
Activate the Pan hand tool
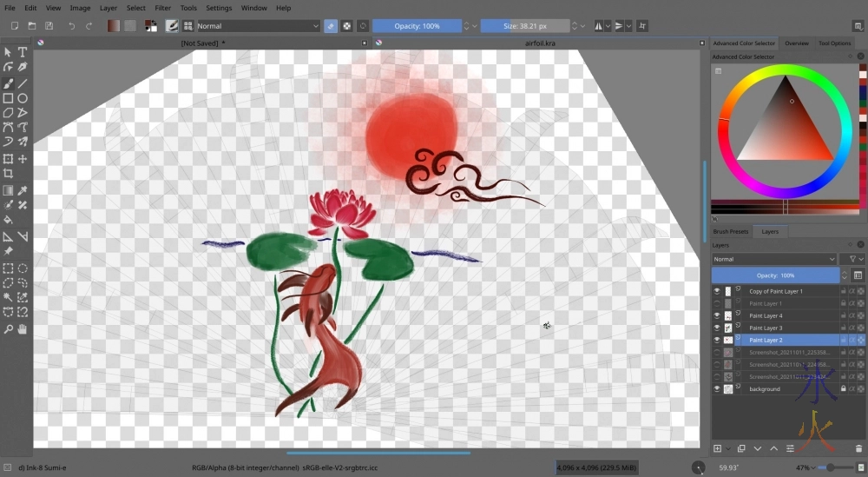23,328
